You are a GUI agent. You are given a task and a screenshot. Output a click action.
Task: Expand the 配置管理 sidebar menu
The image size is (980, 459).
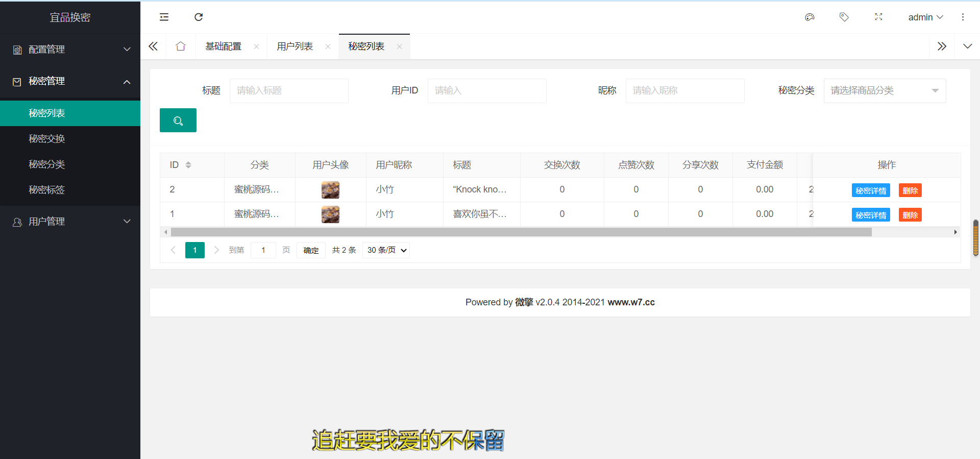click(x=70, y=50)
